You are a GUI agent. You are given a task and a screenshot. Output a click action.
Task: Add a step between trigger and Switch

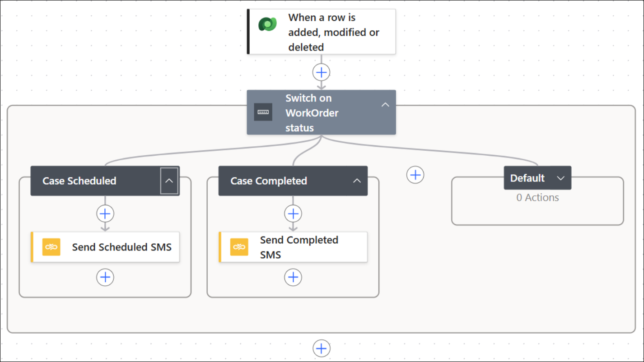[322, 72]
